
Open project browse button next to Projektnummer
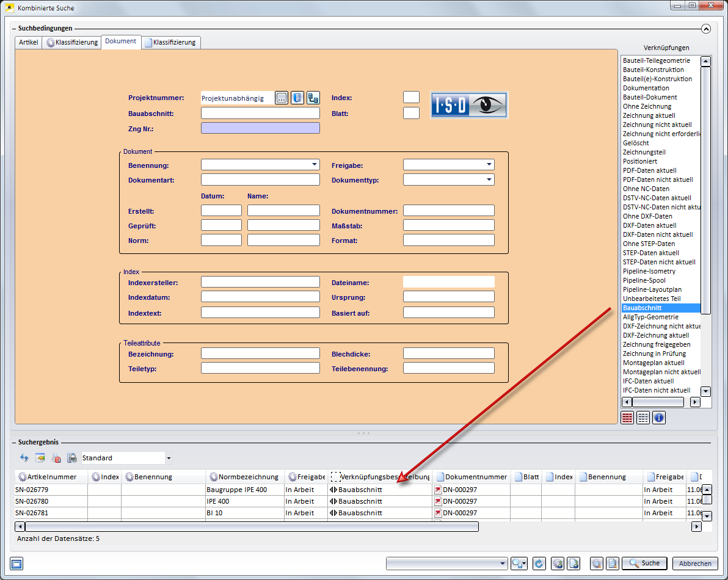tap(282, 98)
